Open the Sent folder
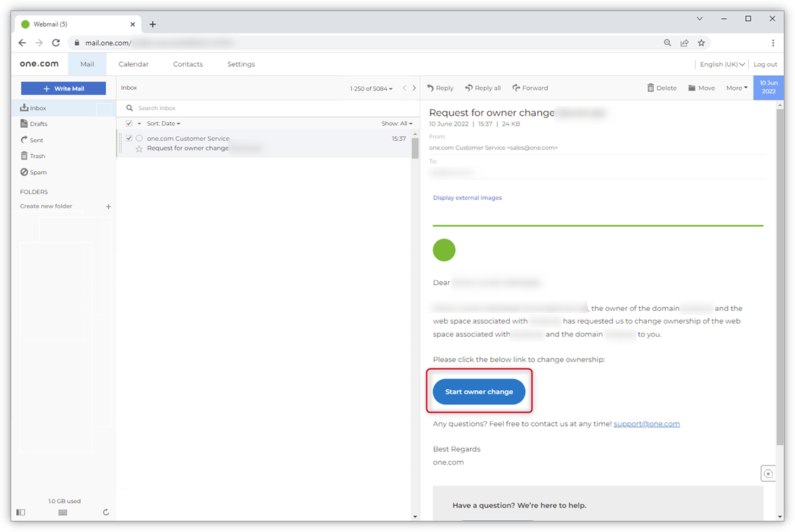 point(32,140)
